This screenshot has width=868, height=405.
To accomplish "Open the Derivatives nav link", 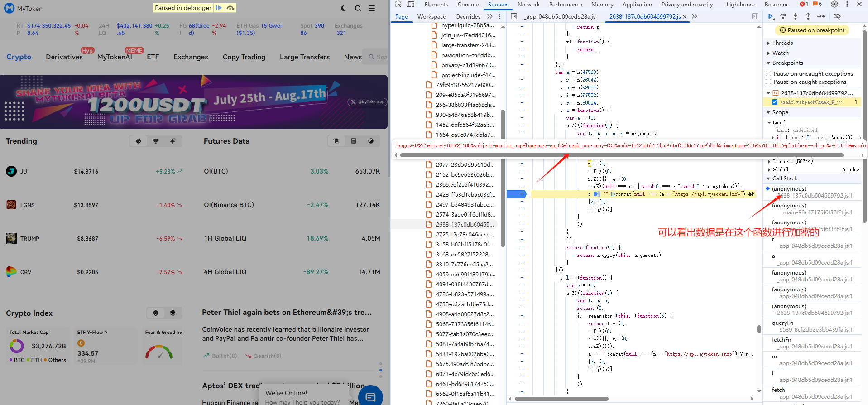I will coord(64,57).
